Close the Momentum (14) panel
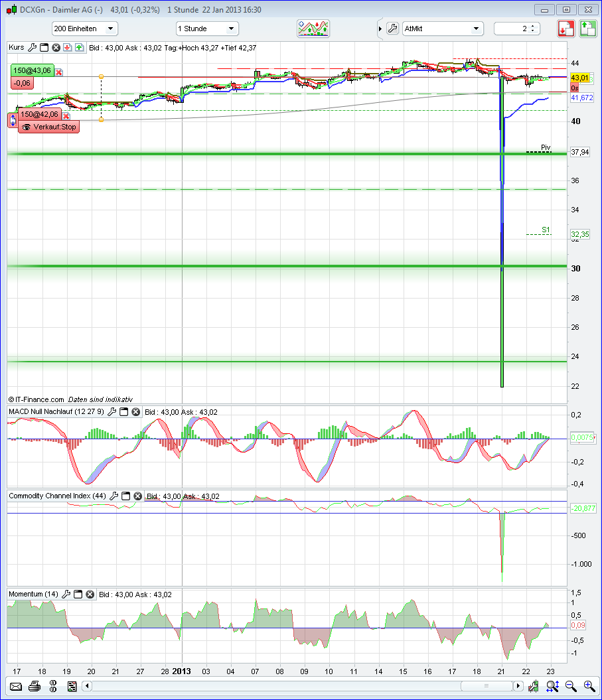602x700 pixels. pos(90,595)
